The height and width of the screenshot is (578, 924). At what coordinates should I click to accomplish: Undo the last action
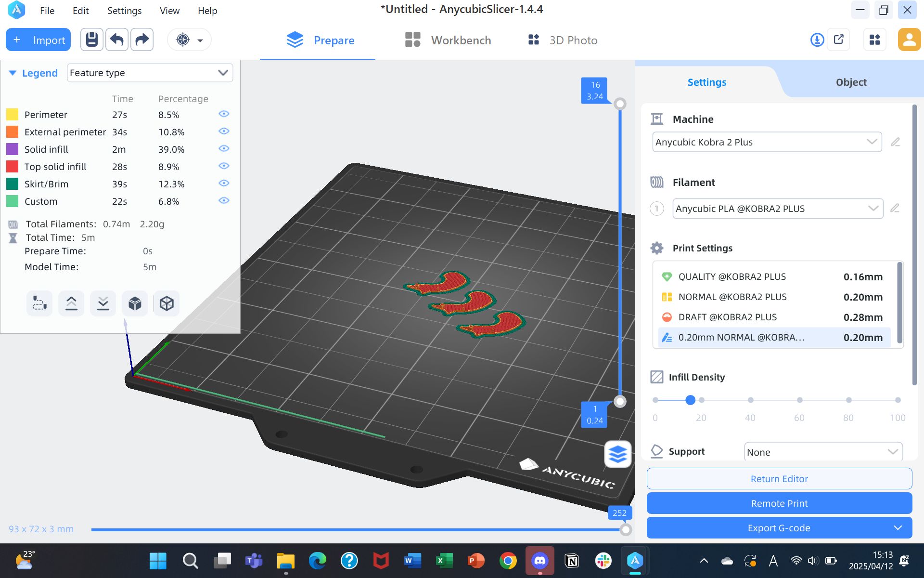117,40
